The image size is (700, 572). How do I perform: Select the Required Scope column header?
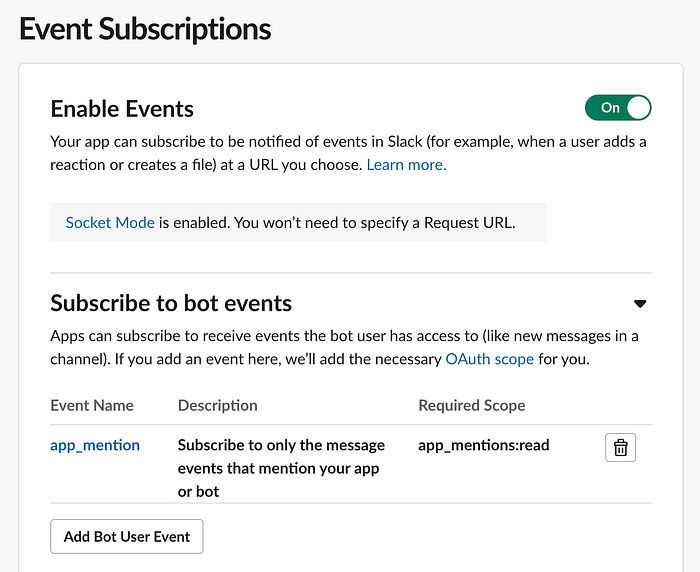[x=471, y=405]
